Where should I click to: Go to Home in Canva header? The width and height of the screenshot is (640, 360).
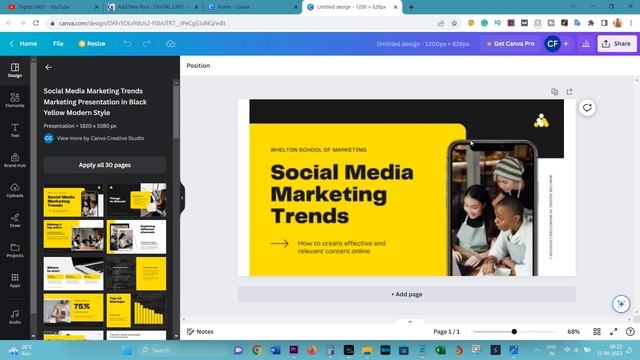24,44
